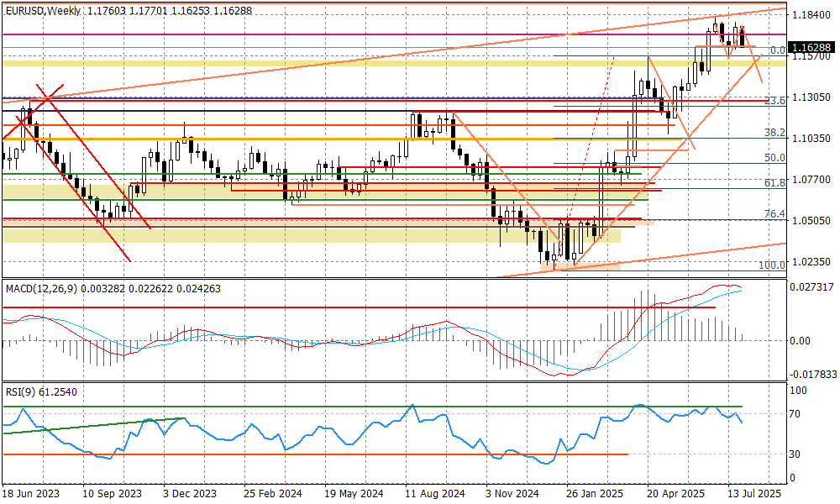Image resolution: width=840 pixels, height=504 pixels.
Task: Click the Fibonacci 50.0 level label
Action: click(x=774, y=158)
